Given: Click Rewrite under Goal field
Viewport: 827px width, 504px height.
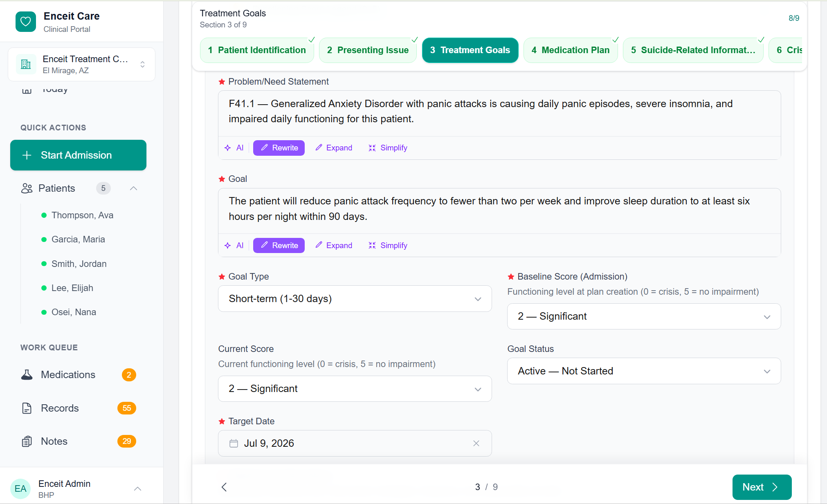Looking at the screenshot, I should coord(279,245).
